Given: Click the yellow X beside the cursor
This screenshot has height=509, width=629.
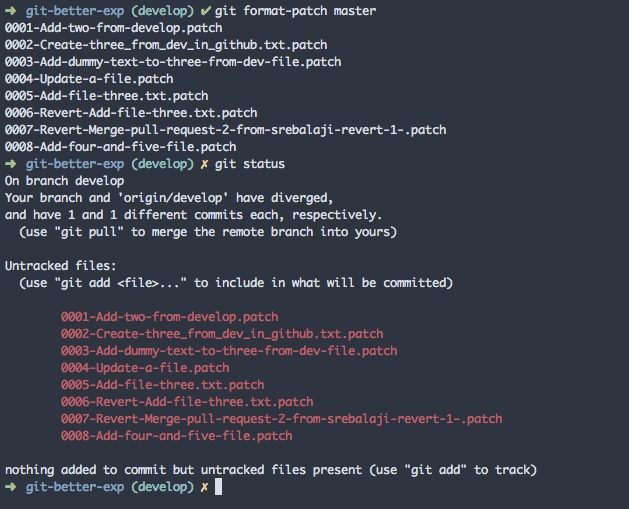Looking at the screenshot, I should coord(205,487).
